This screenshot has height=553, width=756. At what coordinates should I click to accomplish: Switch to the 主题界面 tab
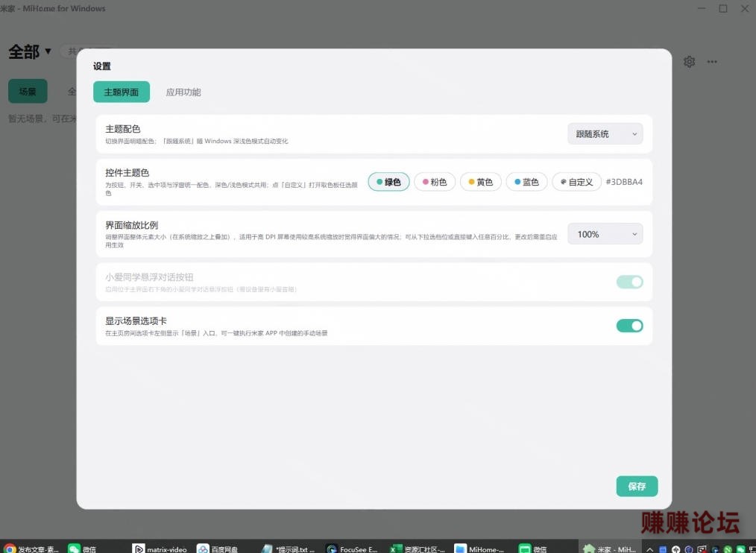pyautogui.click(x=122, y=92)
